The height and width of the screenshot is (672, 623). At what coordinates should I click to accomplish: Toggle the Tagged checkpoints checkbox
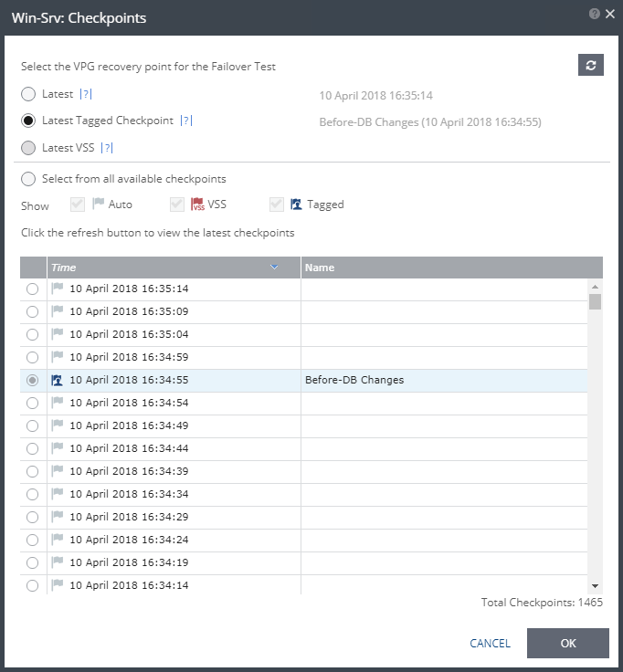(x=276, y=205)
